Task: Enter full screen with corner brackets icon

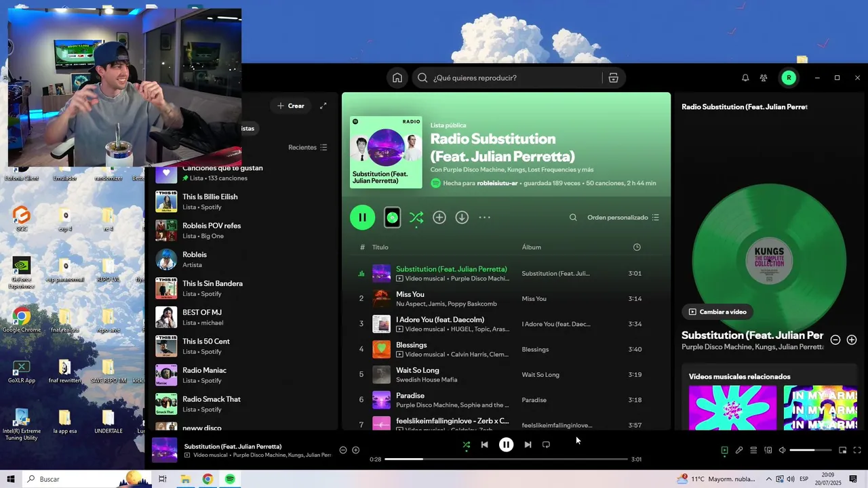Action: click(857, 450)
